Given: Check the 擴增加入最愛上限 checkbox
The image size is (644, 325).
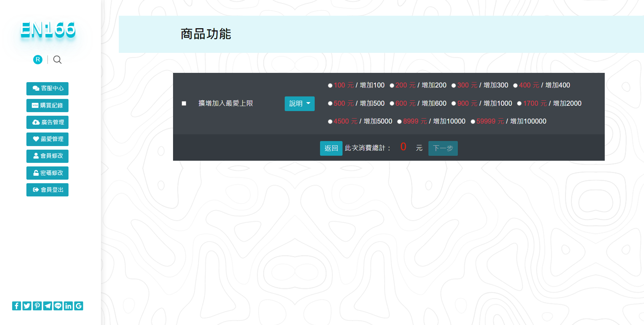Looking at the screenshot, I should 184,104.
